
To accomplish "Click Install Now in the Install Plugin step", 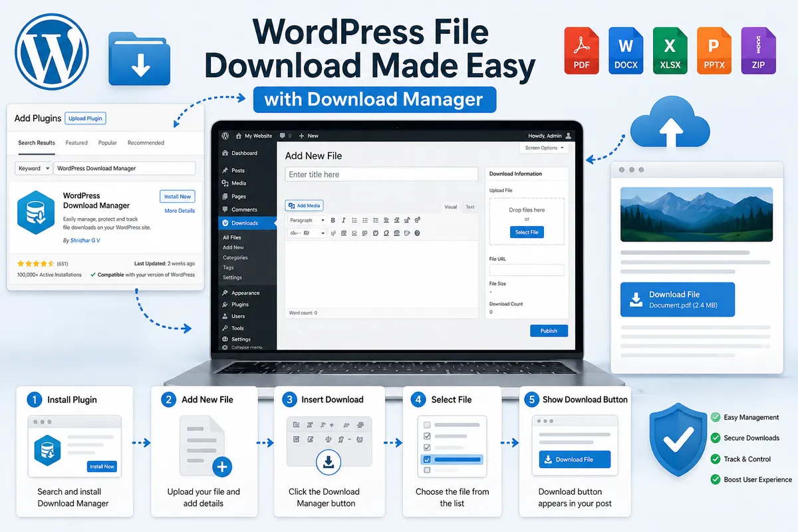I will 102,466.
